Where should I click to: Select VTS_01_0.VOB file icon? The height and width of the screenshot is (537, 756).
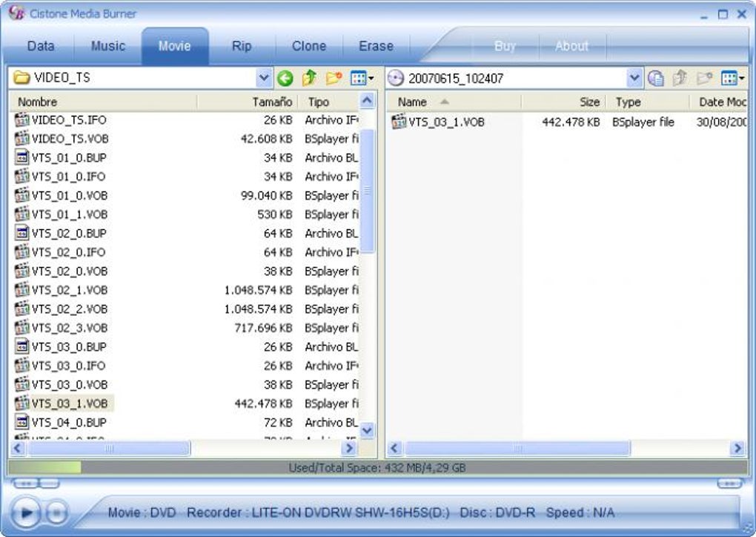21,195
